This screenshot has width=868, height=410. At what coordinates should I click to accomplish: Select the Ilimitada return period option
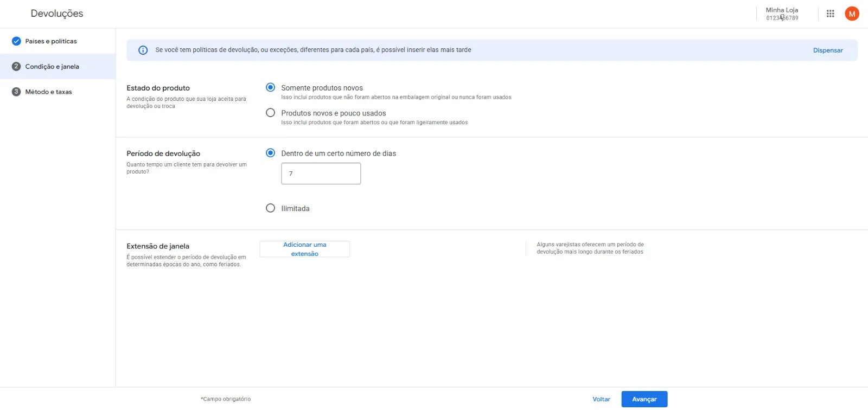point(270,208)
